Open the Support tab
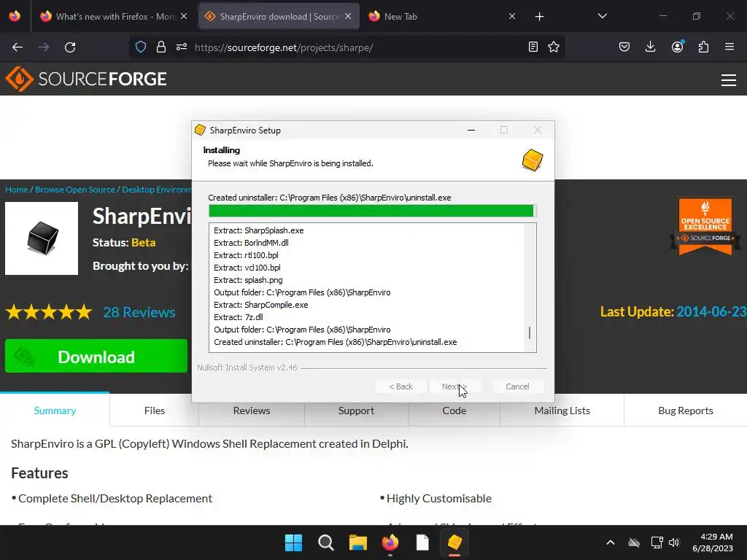This screenshot has height=560, width=747. point(356,411)
